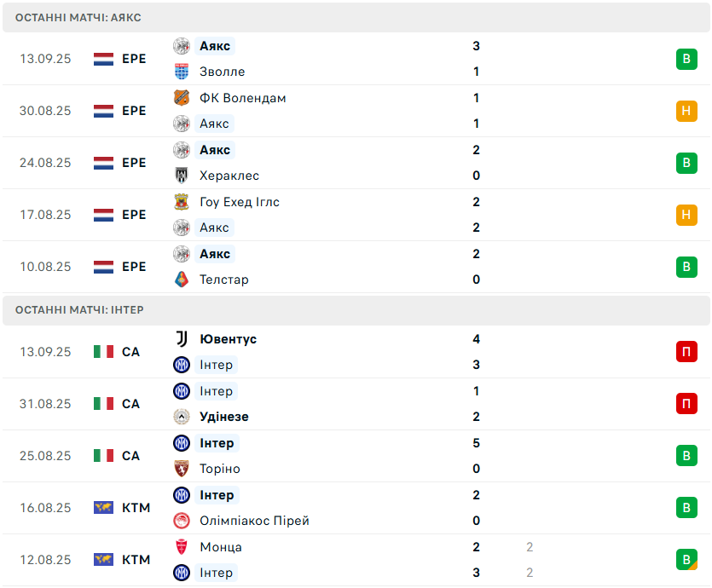Click the win badge for the Monza match
The height and width of the screenshot is (588, 712).
[x=686, y=559]
